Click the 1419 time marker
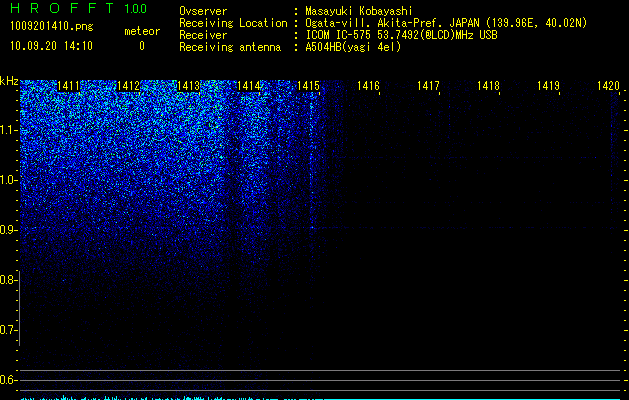This screenshot has height=400, width=629. tap(548, 86)
